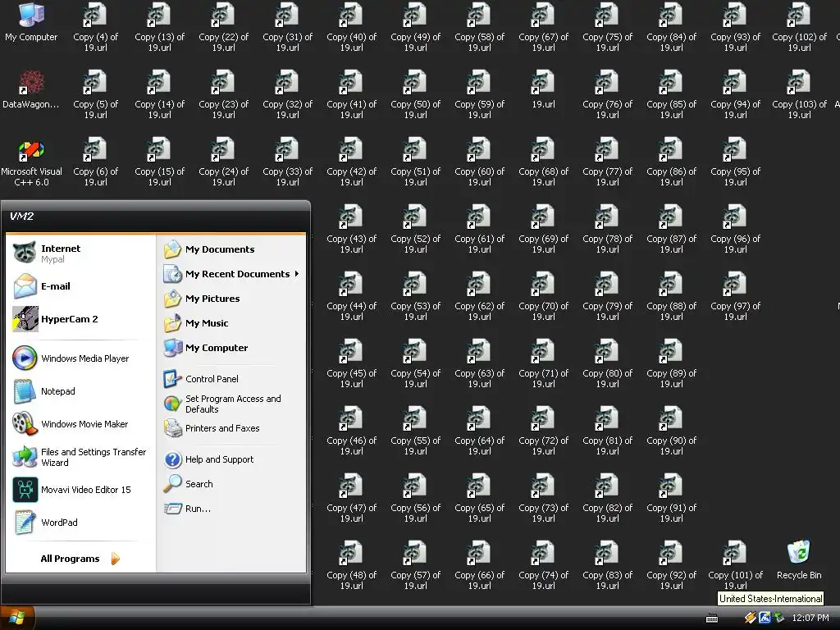Open My Computer from Start menu list

(x=231, y=348)
